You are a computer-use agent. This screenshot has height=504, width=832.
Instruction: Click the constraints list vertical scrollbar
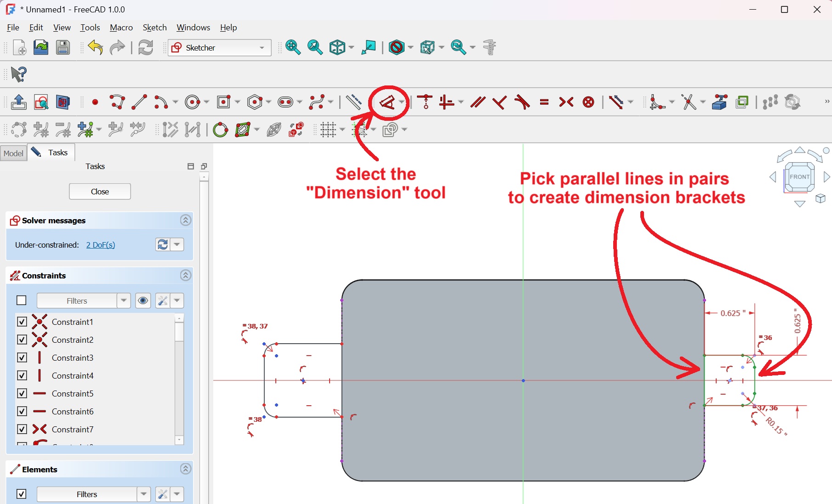coord(179,377)
